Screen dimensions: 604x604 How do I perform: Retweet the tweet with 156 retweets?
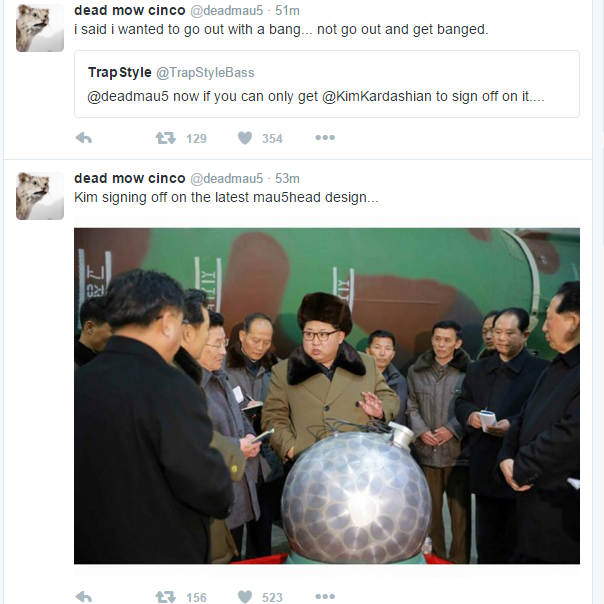pyautogui.click(x=166, y=597)
